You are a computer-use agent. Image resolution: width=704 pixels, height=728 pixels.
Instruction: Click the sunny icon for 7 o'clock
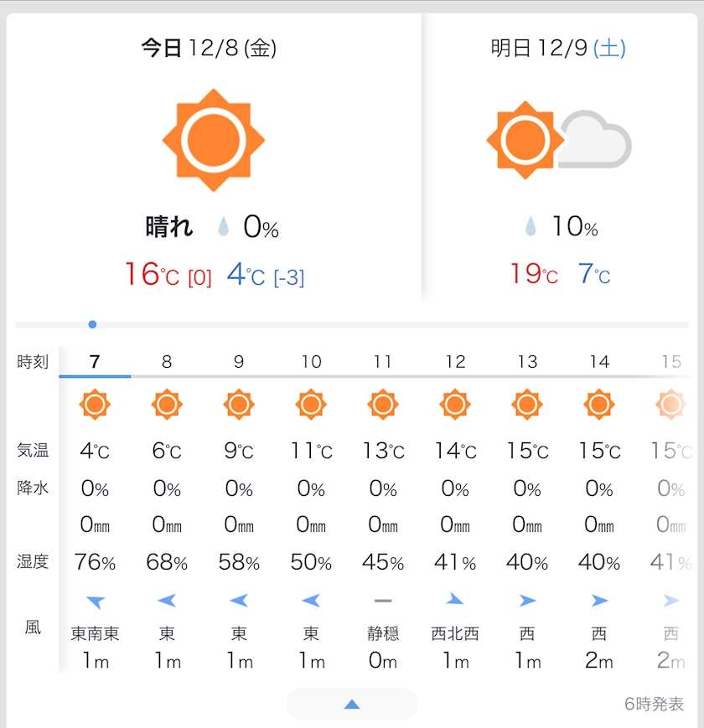(95, 405)
